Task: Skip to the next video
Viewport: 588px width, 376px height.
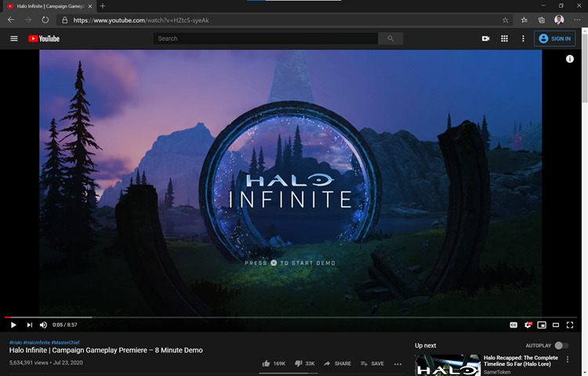Action: [29, 324]
